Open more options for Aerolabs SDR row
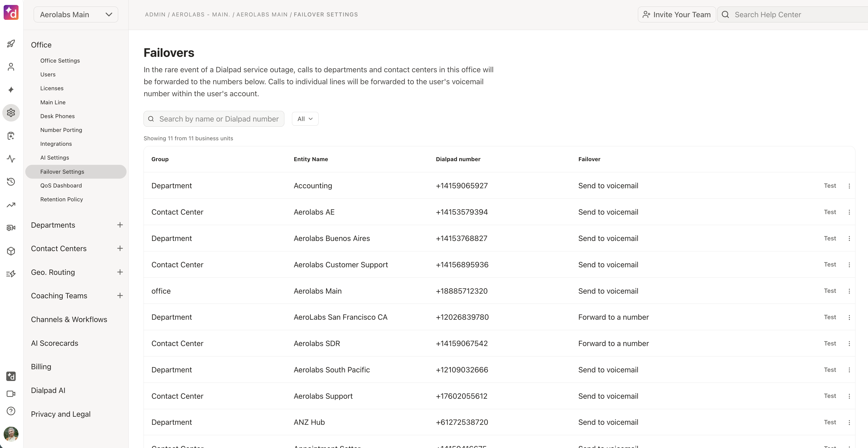This screenshot has width=868, height=448. pos(849,344)
